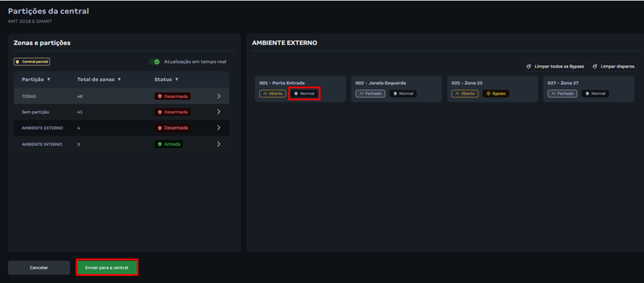Toggle the Atualização em tempo real switch
644x283 pixels.
coord(155,61)
